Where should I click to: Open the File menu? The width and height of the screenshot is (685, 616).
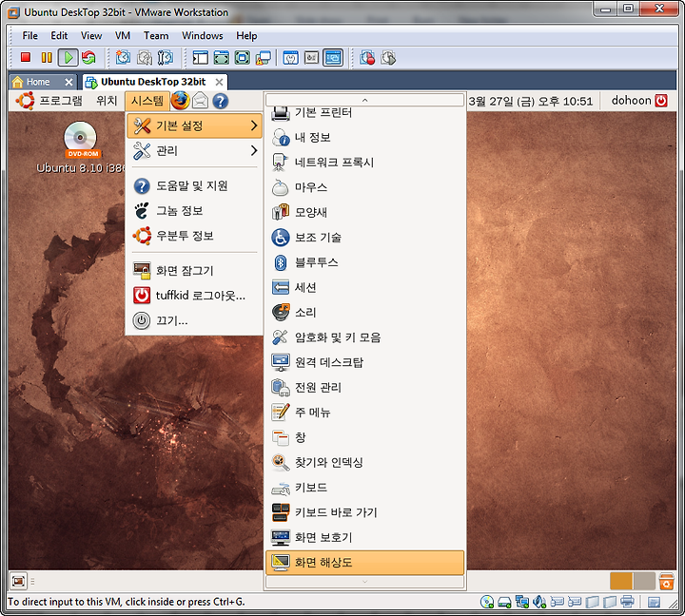[30, 36]
